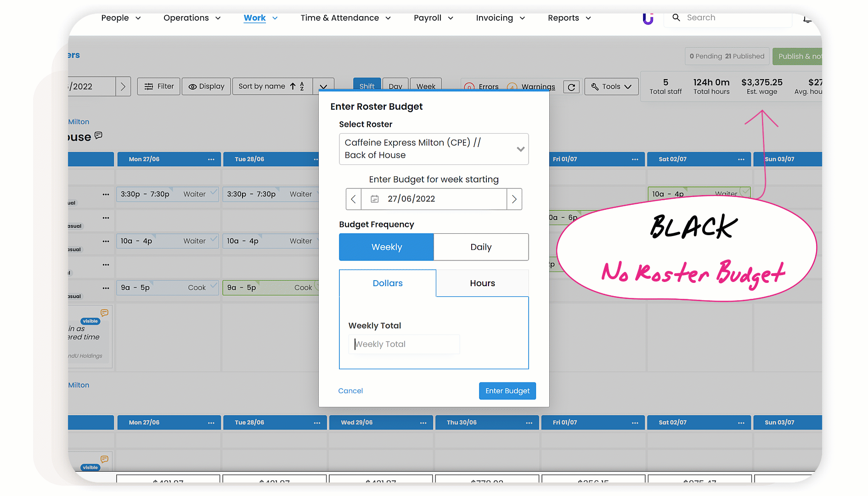
Task: Click the Cancel link
Action: coord(350,391)
